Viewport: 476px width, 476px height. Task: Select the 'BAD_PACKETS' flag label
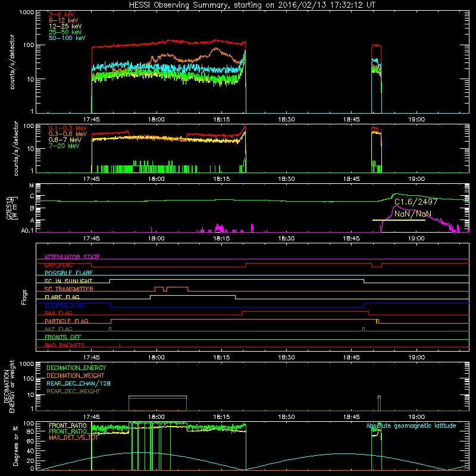(65, 345)
